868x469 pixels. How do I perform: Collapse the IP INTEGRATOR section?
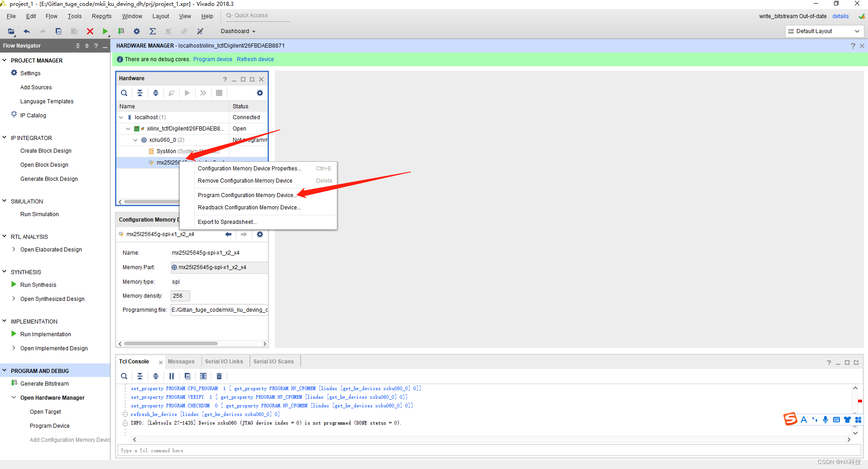5,138
